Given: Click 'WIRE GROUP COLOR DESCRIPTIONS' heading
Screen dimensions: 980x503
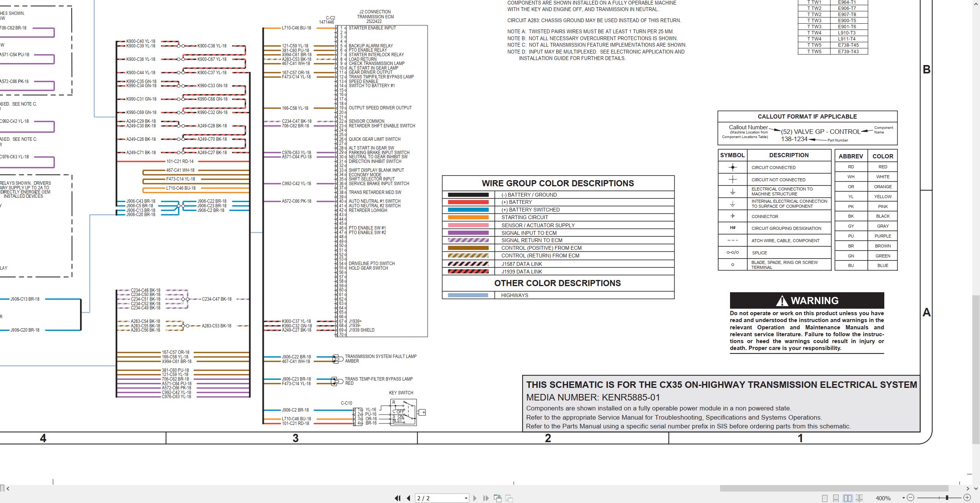Looking at the screenshot, I should [x=558, y=183].
